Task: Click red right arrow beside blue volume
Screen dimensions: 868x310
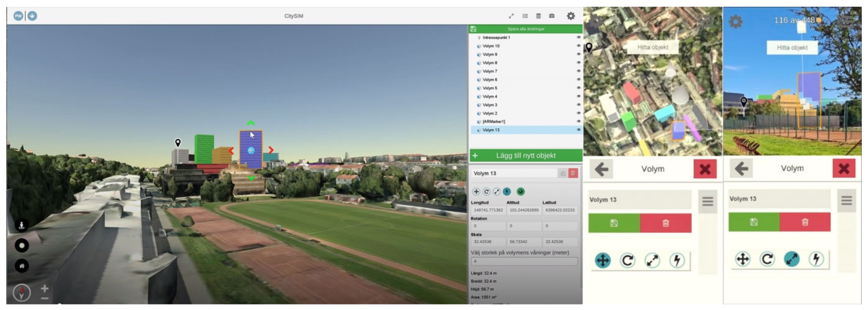Action: click(x=271, y=150)
